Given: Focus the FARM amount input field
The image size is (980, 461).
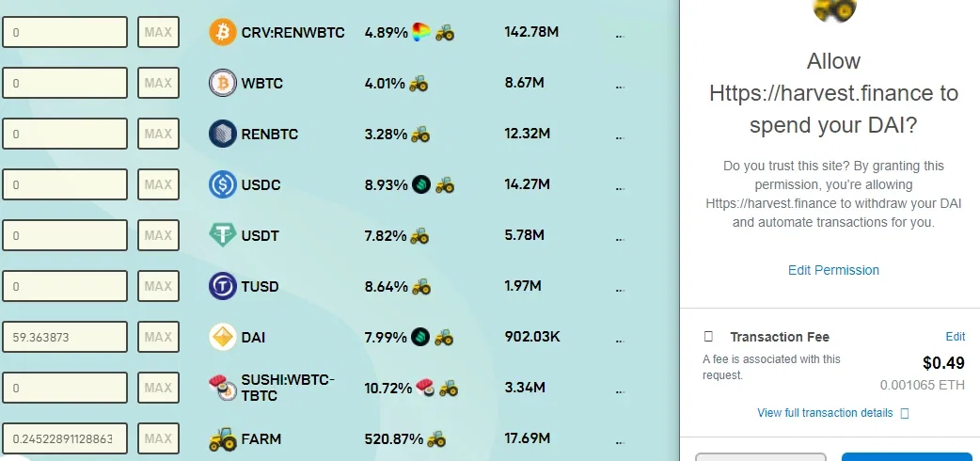Looking at the screenshot, I should coord(65,438).
